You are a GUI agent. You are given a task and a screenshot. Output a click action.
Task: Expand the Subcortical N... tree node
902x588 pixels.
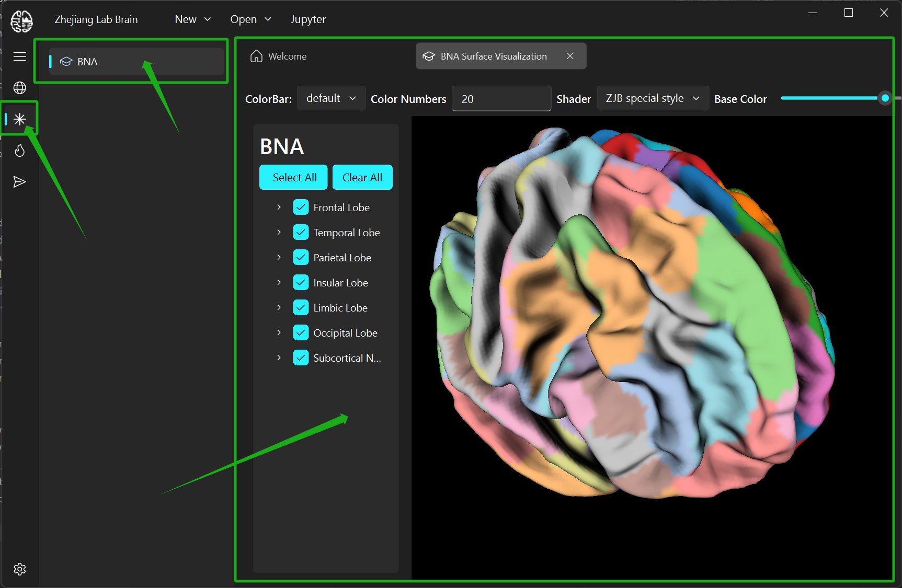(279, 358)
